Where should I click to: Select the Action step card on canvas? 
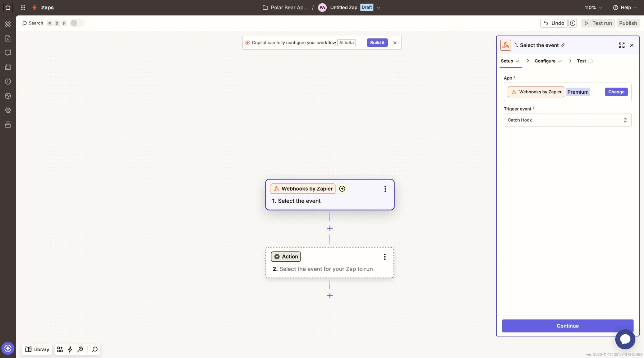click(330, 263)
